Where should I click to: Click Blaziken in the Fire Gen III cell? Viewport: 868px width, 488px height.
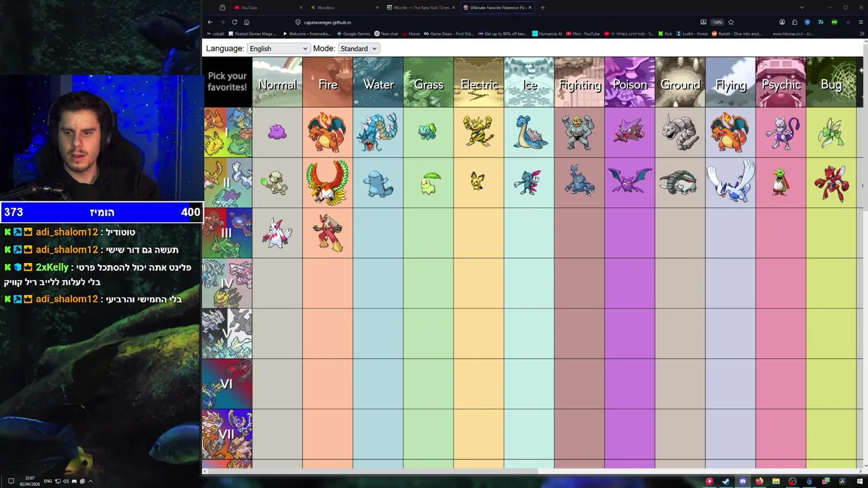coord(328,233)
